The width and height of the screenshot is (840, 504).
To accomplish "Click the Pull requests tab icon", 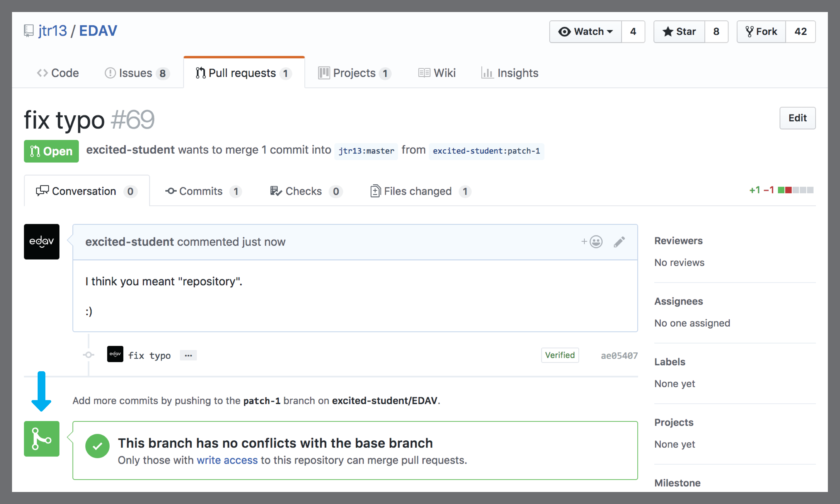I will 201,73.
